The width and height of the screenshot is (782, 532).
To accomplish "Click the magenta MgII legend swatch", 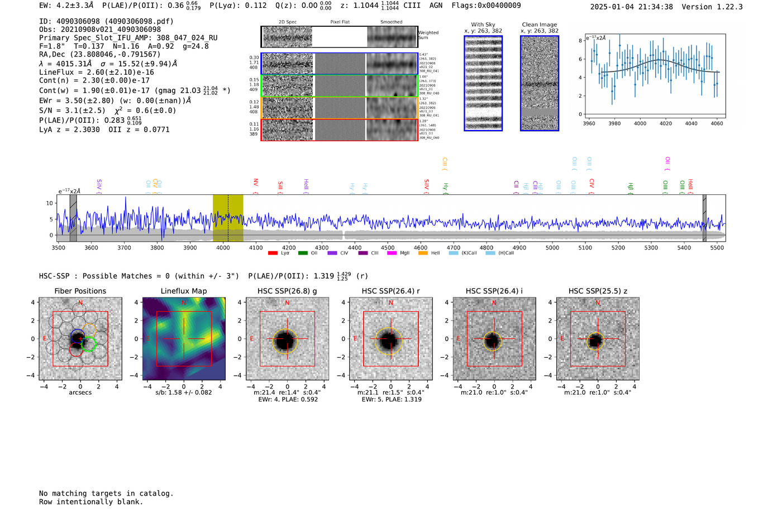I will point(392,253).
